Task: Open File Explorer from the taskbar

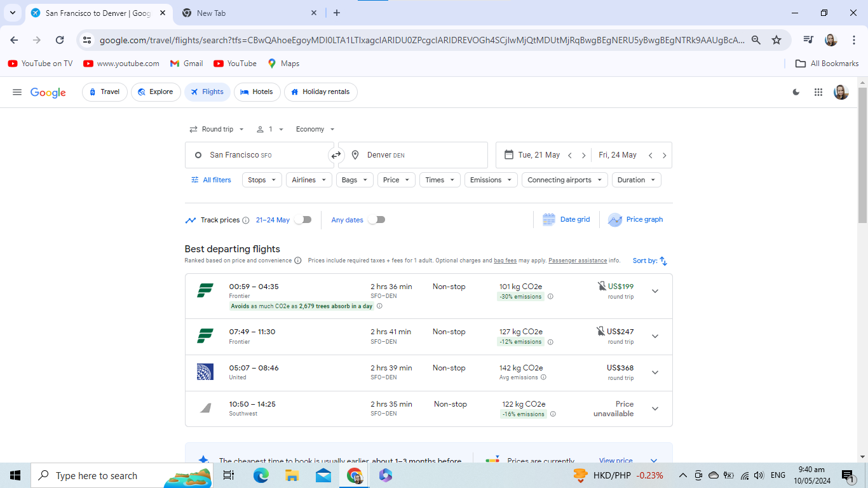Action: point(292,475)
